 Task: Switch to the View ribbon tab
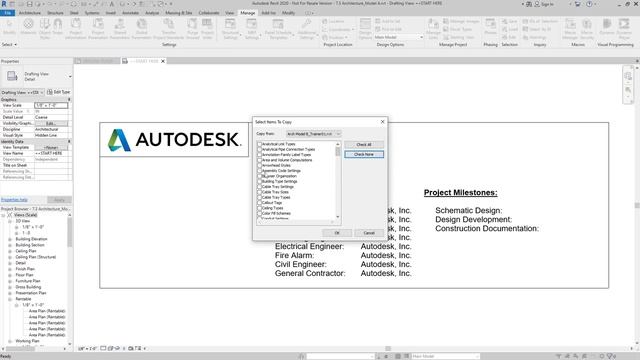click(230, 13)
